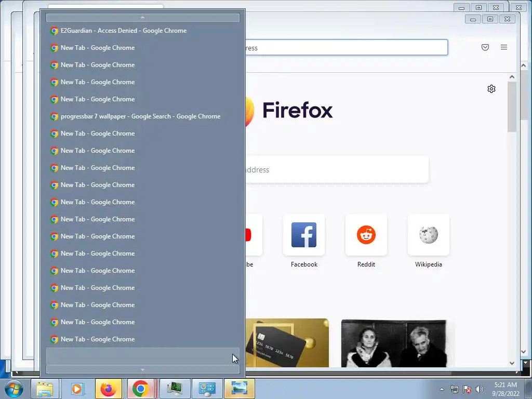This screenshot has height=399, width=532.
Task: Click the Save to Pocket icon in Firefox
Action: [485, 47]
